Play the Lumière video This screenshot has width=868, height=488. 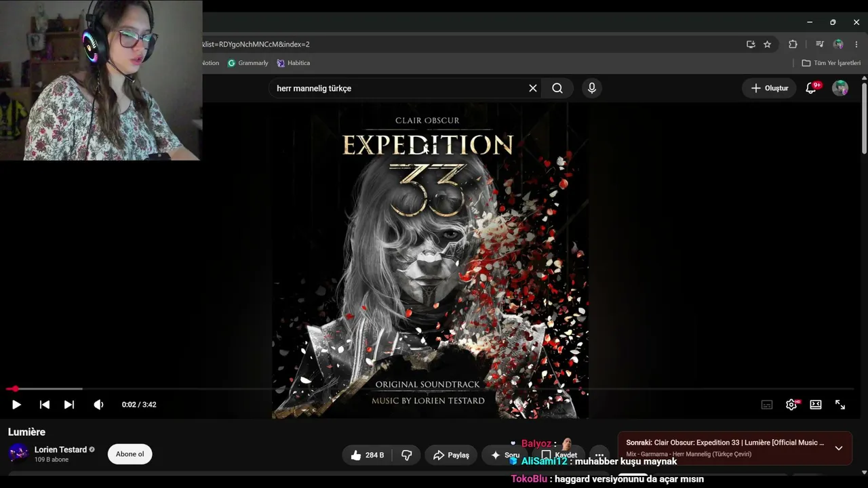pos(16,405)
